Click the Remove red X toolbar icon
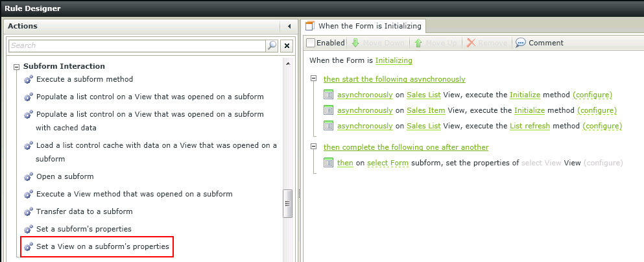644x262 pixels. click(471, 43)
